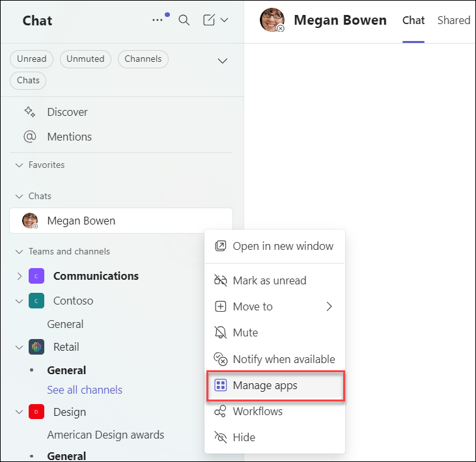Collapse the Chats section

19,197
